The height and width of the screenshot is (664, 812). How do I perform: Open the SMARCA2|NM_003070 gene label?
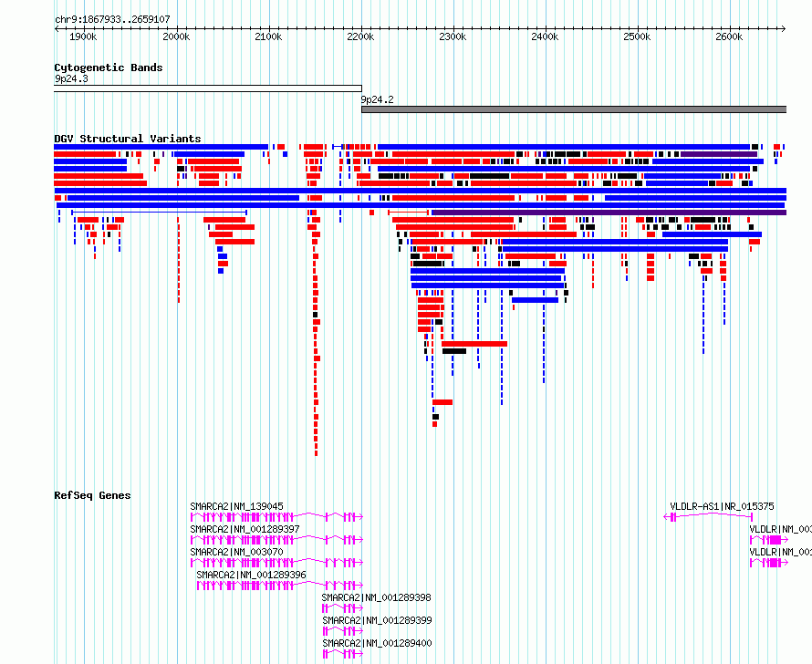pyautogui.click(x=236, y=552)
